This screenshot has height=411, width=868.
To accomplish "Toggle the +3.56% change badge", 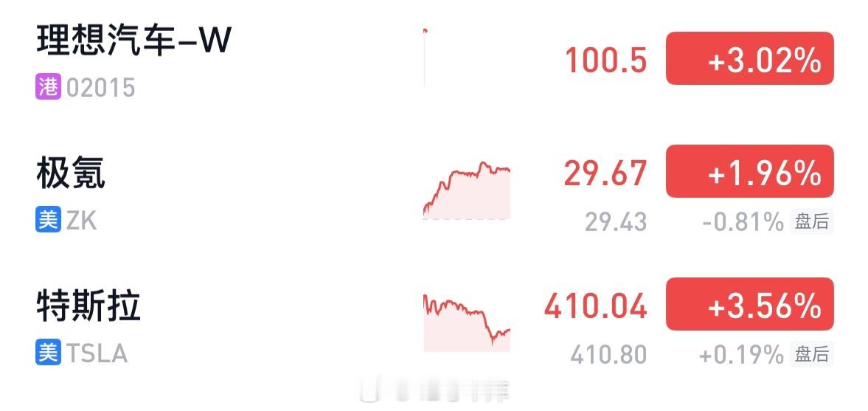I will [749, 304].
